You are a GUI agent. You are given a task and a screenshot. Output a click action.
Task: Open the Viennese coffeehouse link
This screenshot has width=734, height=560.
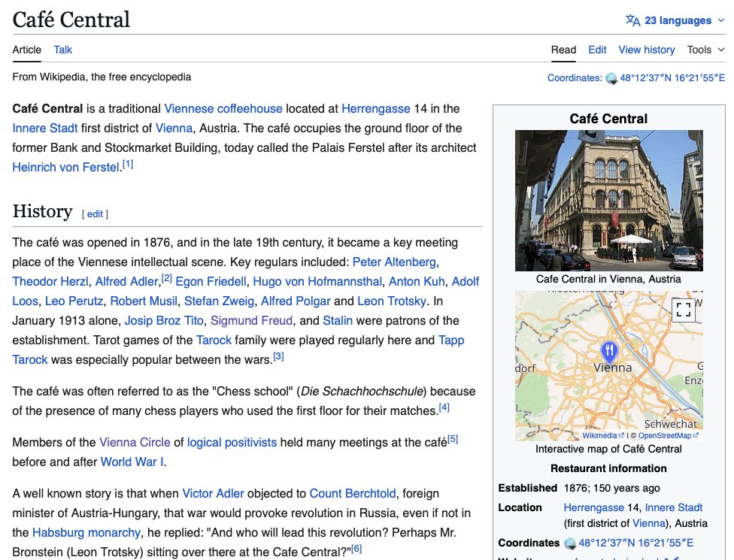tap(223, 108)
